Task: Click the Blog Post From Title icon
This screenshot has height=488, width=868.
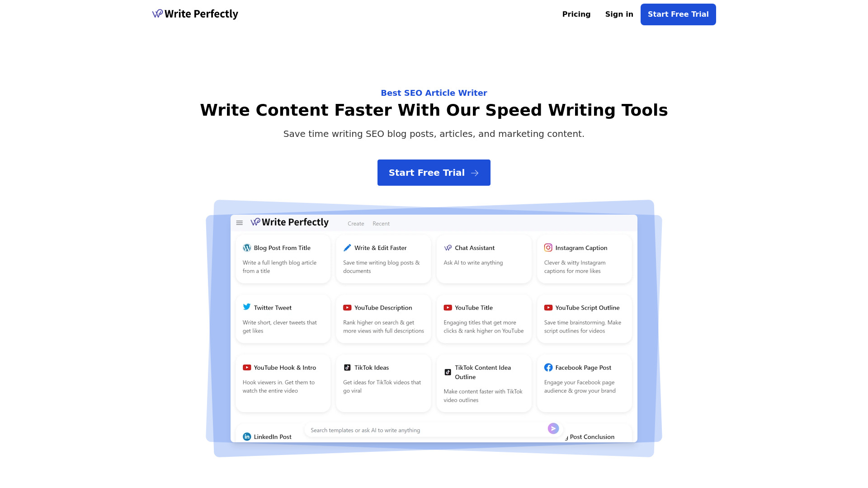Action: click(247, 246)
